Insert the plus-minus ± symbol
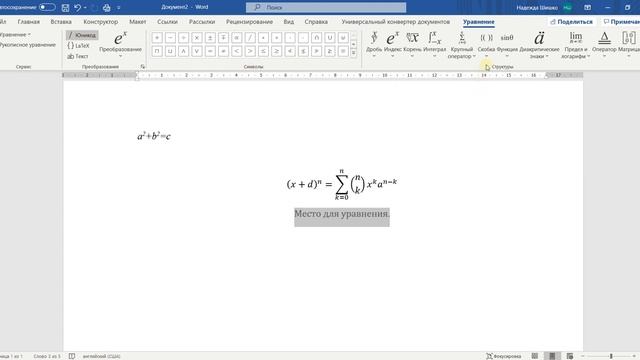640x360 pixels. [210, 38]
